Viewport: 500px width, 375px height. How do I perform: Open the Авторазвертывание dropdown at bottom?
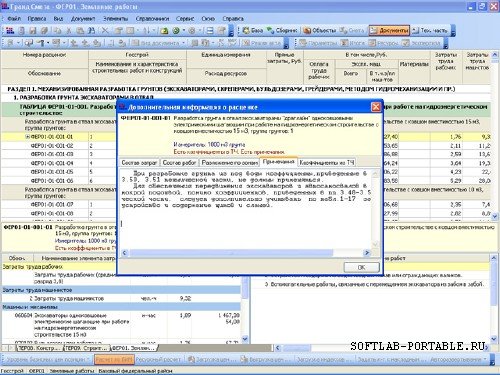458,360
